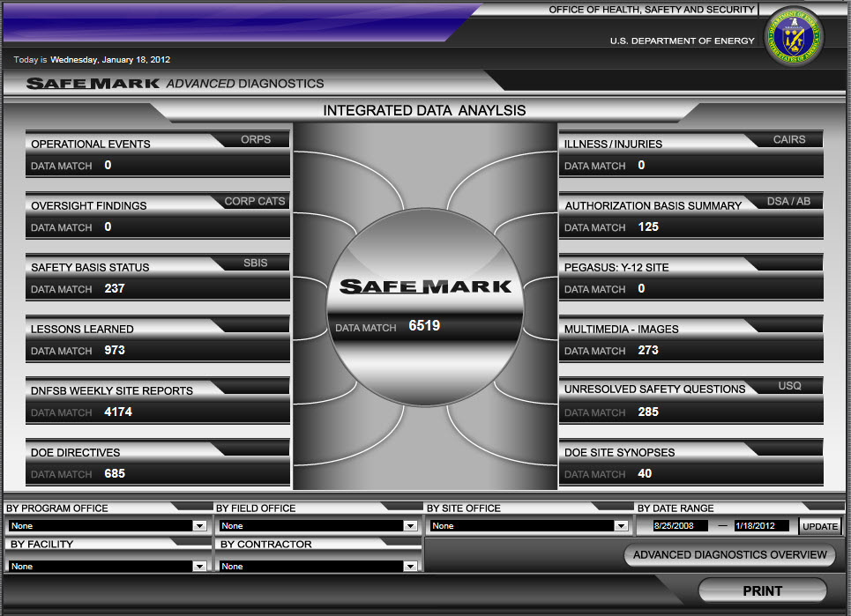Click the Authorization Basis value 125
This screenshot has width=851, height=616.
click(x=648, y=226)
